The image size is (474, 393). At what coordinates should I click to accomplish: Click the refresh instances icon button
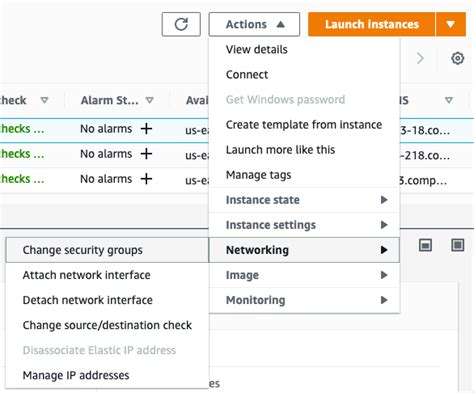point(181,24)
